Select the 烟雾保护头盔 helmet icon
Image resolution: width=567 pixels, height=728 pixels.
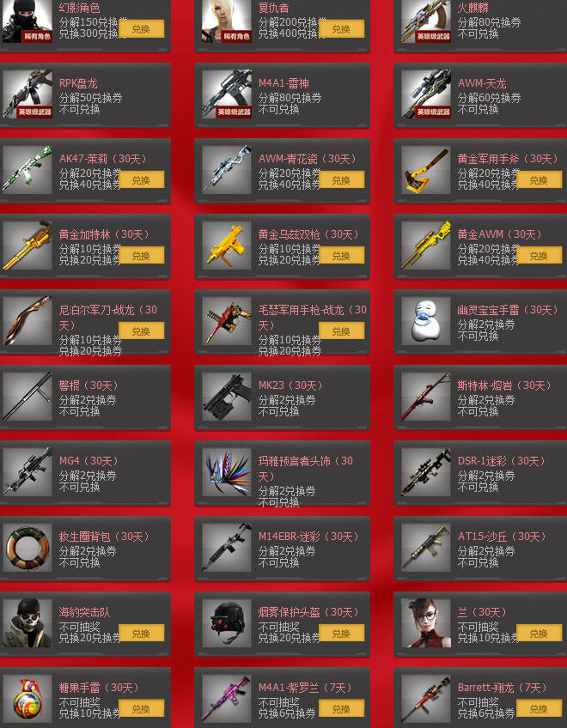pyautogui.click(x=227, y=623)
